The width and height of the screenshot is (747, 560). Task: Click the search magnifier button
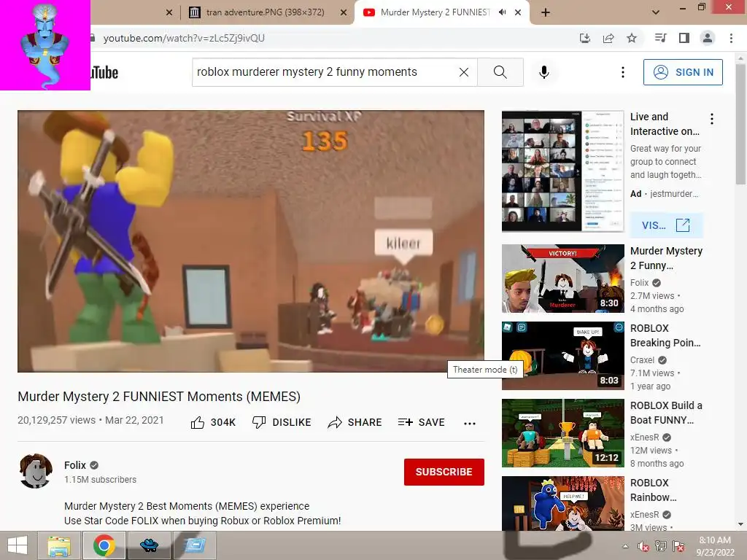(x=500, y=72)
